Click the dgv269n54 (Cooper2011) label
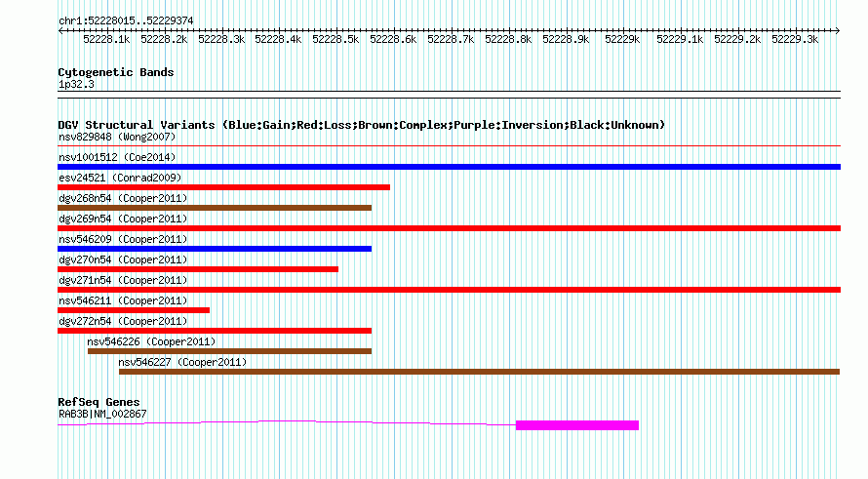868x479 pixels. tap(123, 219)
